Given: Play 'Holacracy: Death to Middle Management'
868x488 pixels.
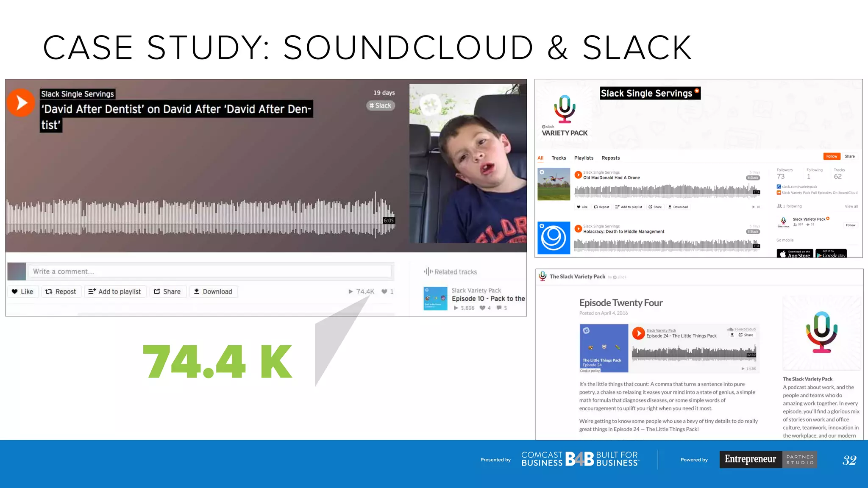Looking at the screenshot, I should tap(578, 229).
